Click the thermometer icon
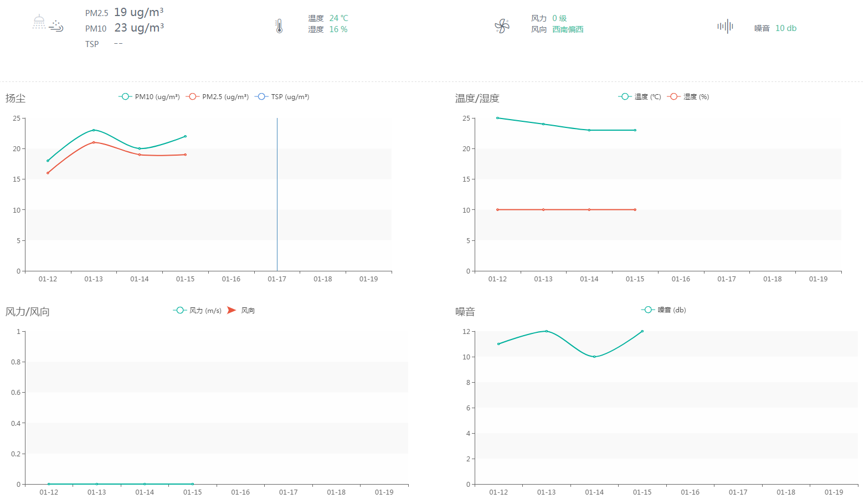This screenshot has width=864, height=504. coord(279,26)
